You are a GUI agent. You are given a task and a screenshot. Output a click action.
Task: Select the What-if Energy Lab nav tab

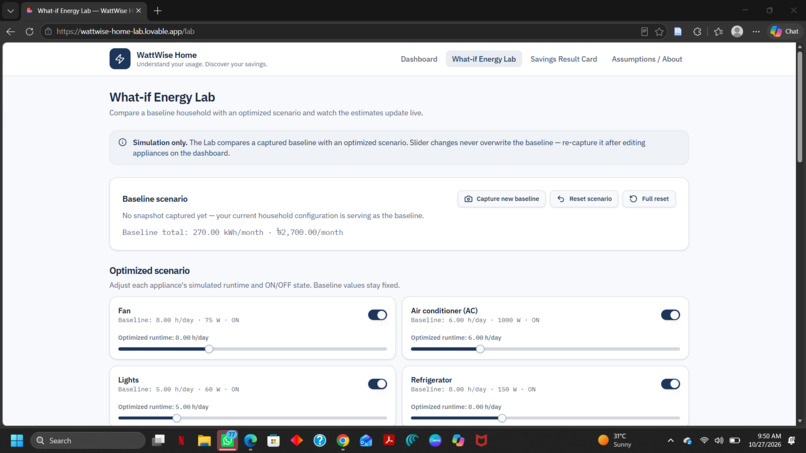pyautogui.click(x=484, y=59)
